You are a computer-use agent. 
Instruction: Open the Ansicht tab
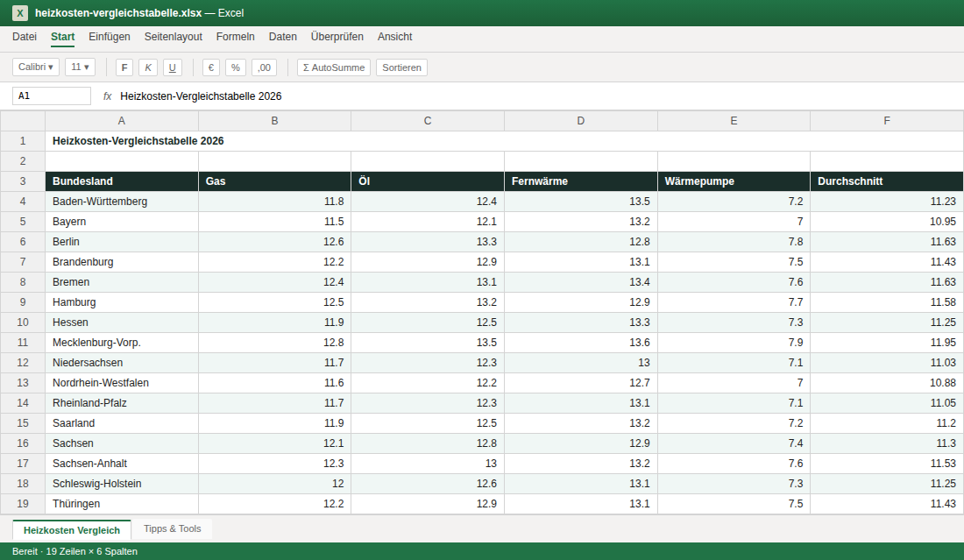394,37
